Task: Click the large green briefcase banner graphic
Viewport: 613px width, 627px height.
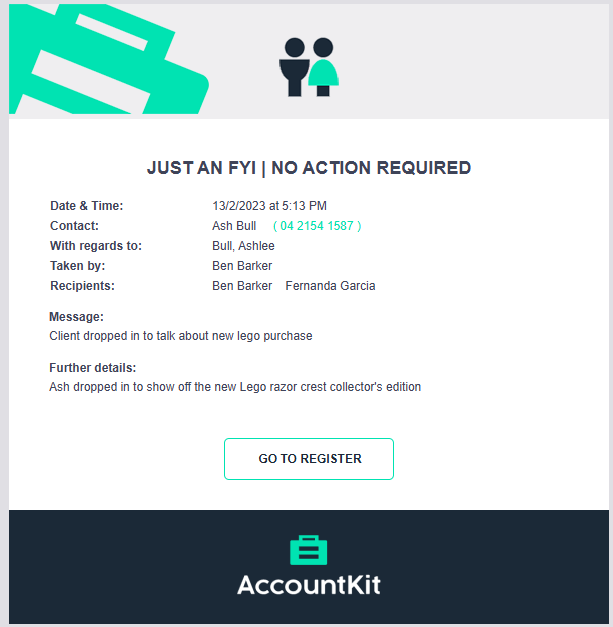Action: pos(108,59)
